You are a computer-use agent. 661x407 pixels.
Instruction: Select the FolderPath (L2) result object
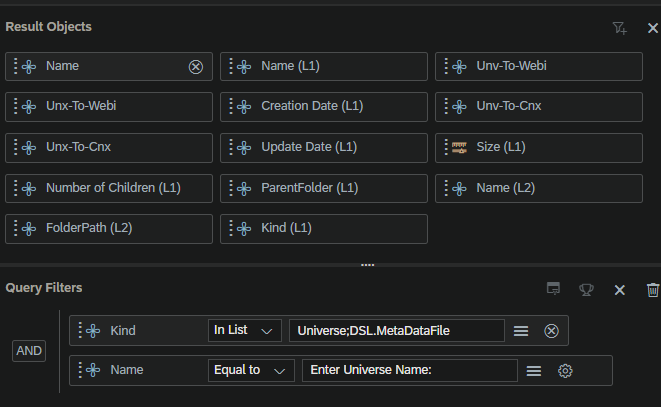click(x=109, y=229)
